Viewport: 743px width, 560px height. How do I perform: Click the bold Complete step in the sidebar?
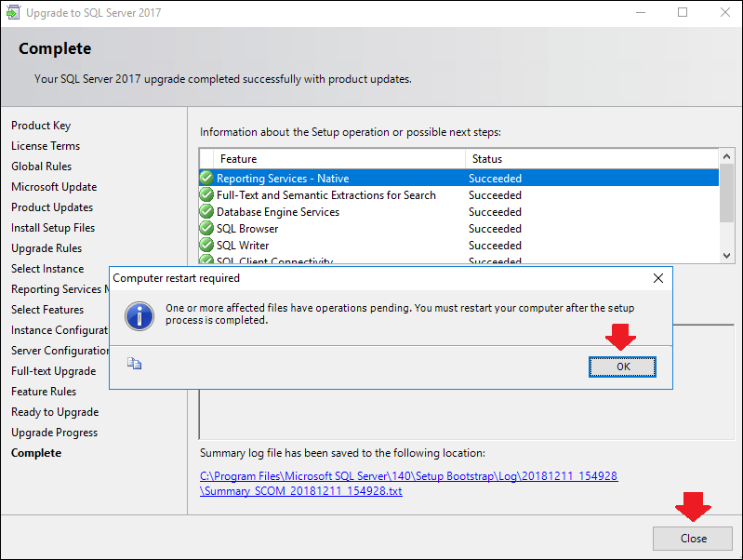(36, 453)
